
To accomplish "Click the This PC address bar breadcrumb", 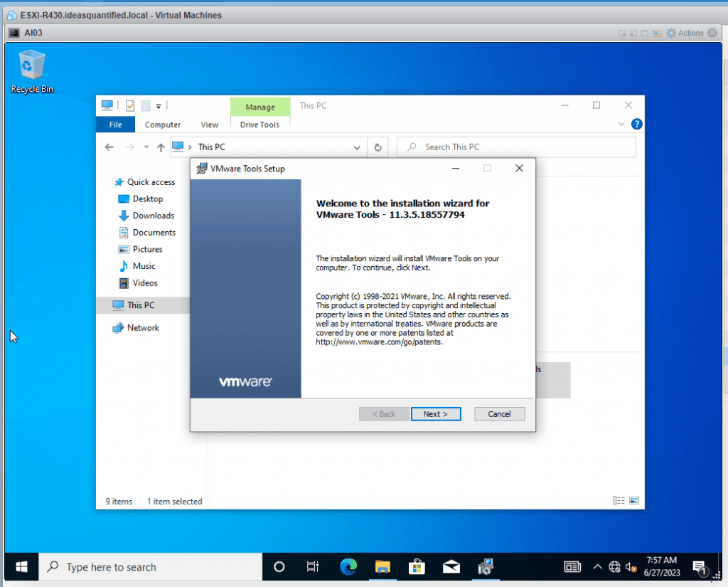I will pos(212,147).
